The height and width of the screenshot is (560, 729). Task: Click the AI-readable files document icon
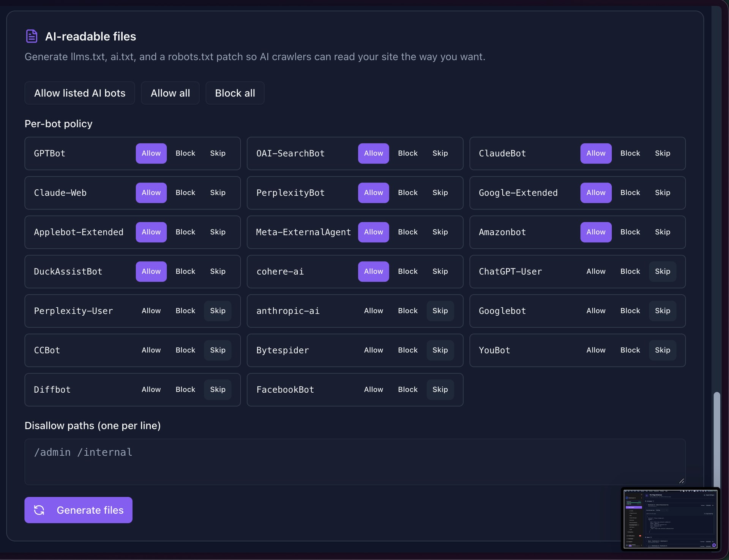[32, 36]
